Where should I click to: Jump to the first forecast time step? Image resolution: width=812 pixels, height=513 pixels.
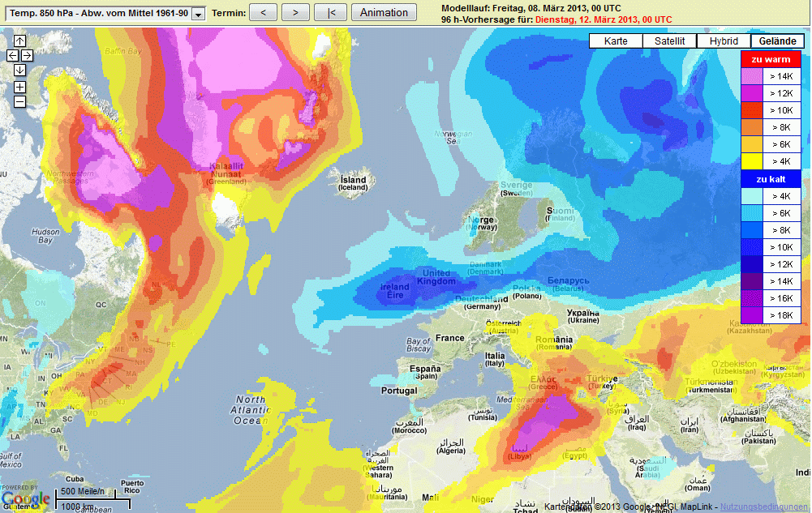pos(330,12)
